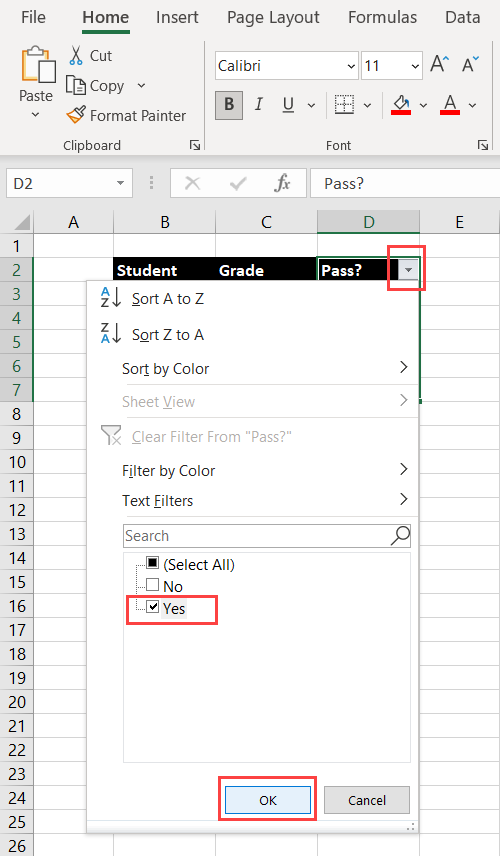Click the OK button

pos(268,800)
